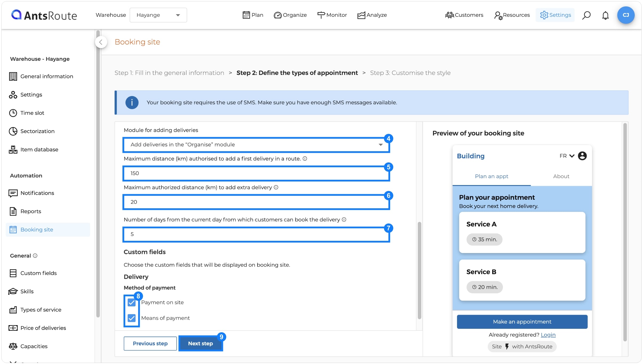Click the Capacities scale icon
Viewport: 643px width, 364px height.
pos(13,346)
